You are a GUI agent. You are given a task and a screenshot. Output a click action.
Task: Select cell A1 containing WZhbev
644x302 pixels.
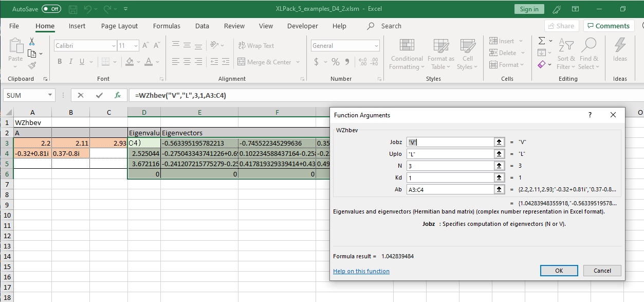32,123
